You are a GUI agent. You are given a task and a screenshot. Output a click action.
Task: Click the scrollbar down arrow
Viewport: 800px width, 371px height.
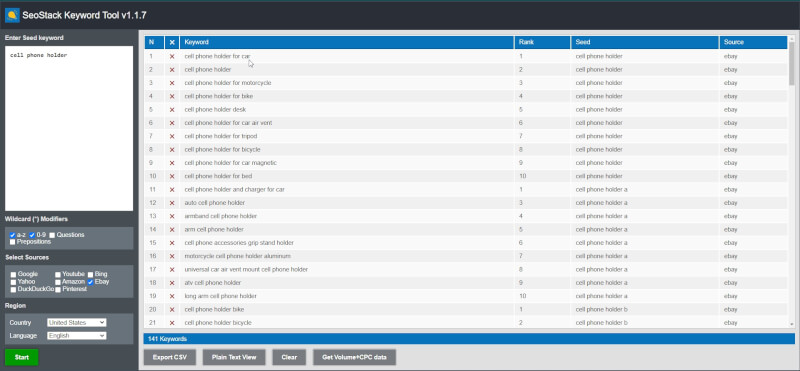click(791, 324)
